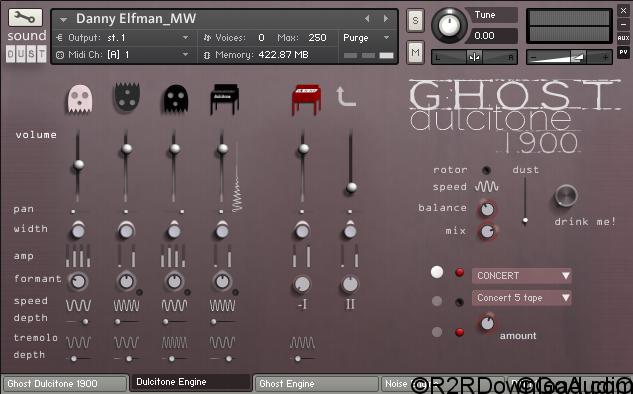Click black ghost tremolo waveform icon
This screenshot has height=394, width=633.
174,342
